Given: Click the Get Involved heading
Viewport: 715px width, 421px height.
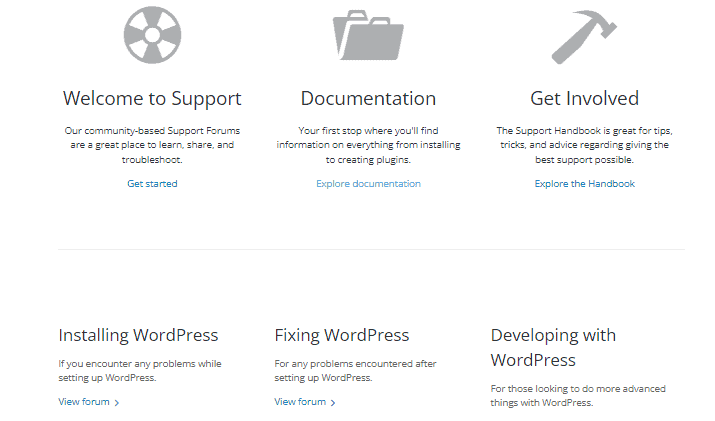Looking at the screenshot, I should tap(585, 99).
